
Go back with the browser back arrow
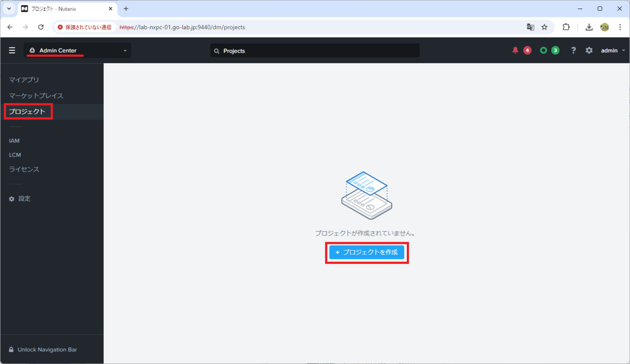click(10, 27)
